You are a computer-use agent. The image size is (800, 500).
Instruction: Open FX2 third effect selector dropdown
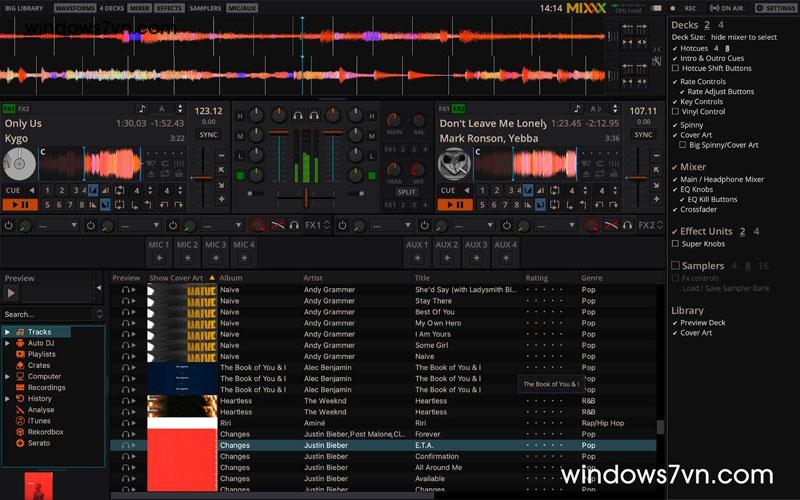click(x=556, y=225)
